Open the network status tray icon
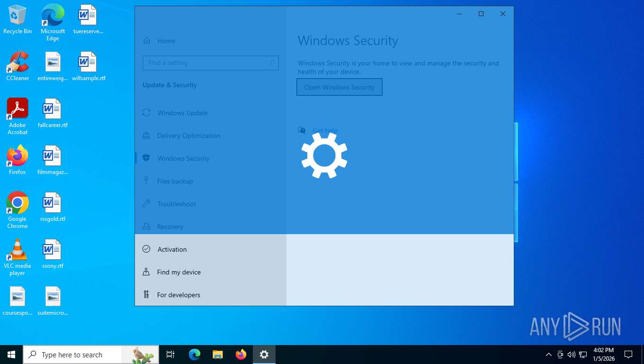 pos(583,355)
